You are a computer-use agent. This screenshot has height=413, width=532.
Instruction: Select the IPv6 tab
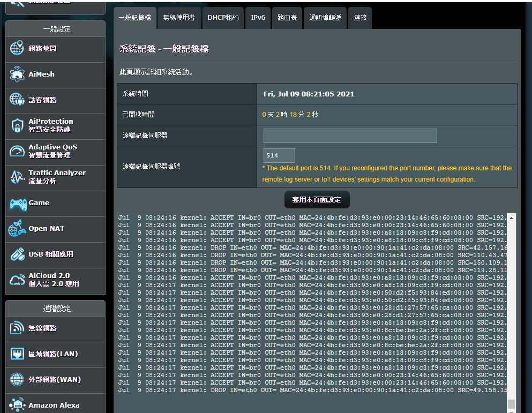point(258,18)
